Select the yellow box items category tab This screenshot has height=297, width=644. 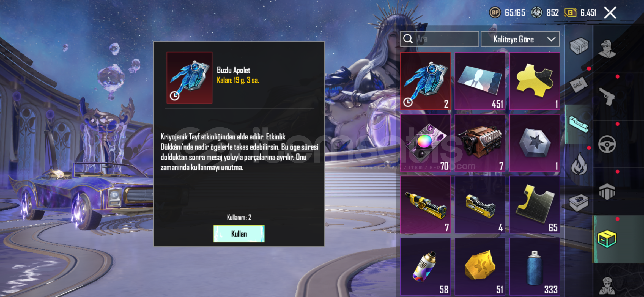pyautogui.click(x=607, y=239)
